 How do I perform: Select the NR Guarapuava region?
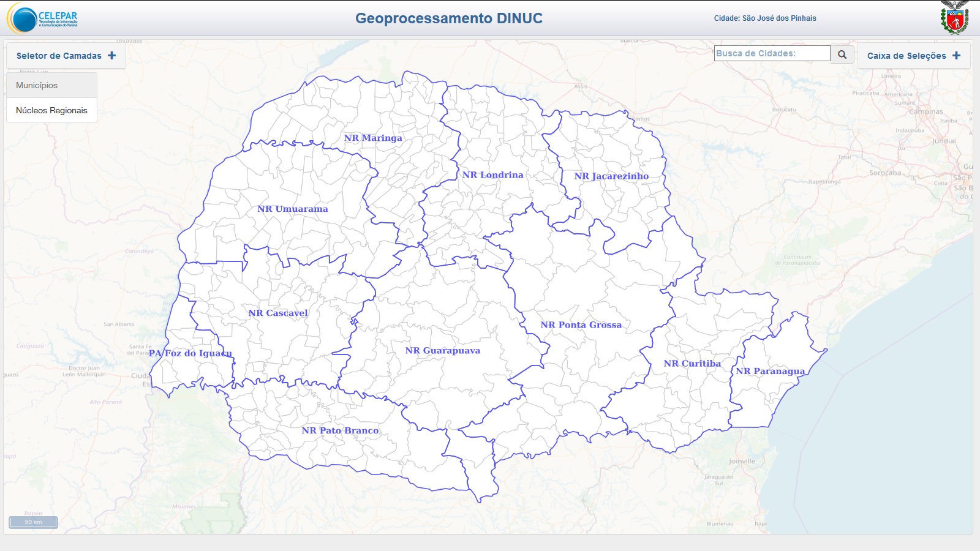click(x=442, y=351)
